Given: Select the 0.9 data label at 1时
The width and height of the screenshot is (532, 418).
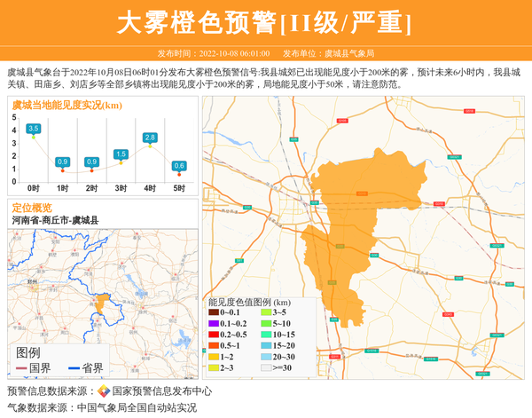Looking at the screenshot, I should click(62, 162).
